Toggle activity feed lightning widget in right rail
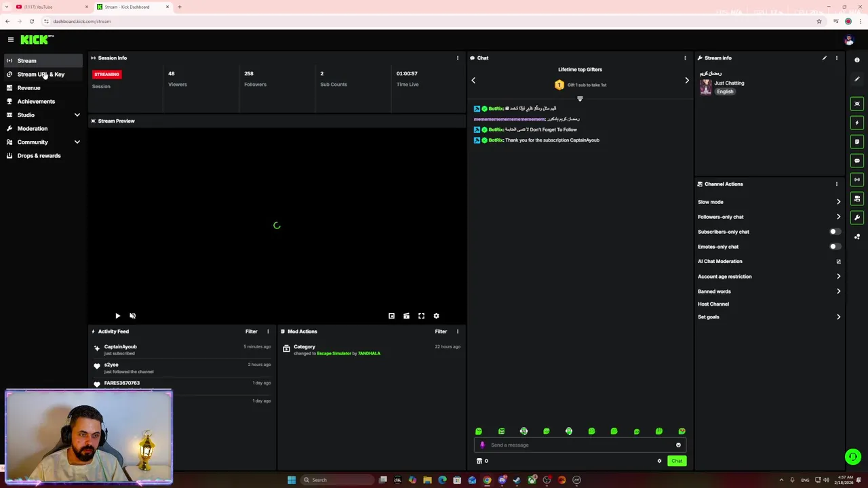The image size is (868, 488). (x=857, y=123)
